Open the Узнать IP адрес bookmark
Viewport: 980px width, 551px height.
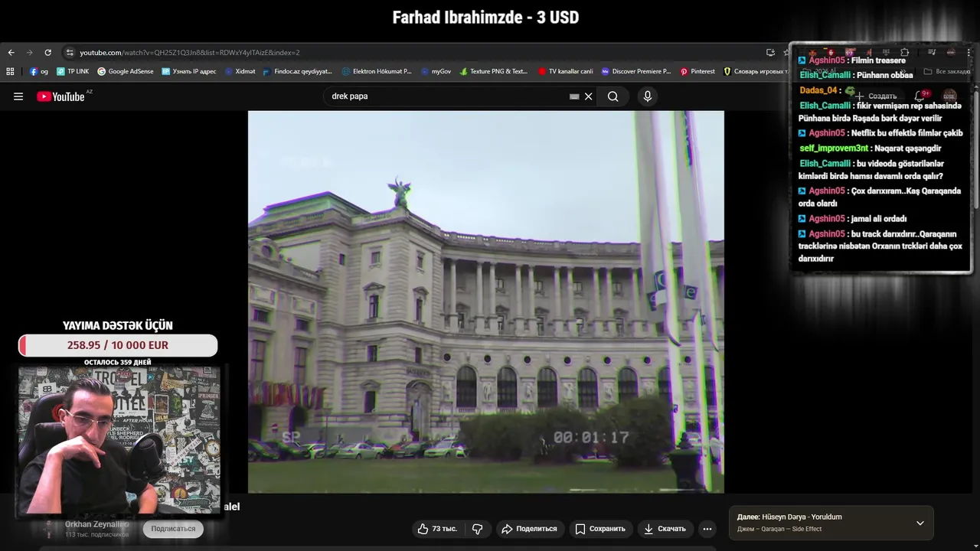click(188, 71)
